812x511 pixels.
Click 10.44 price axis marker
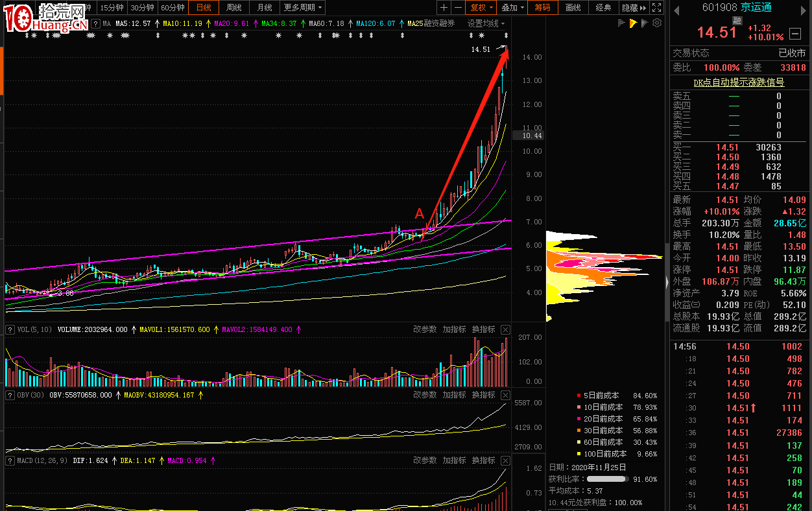coord(527,136)
